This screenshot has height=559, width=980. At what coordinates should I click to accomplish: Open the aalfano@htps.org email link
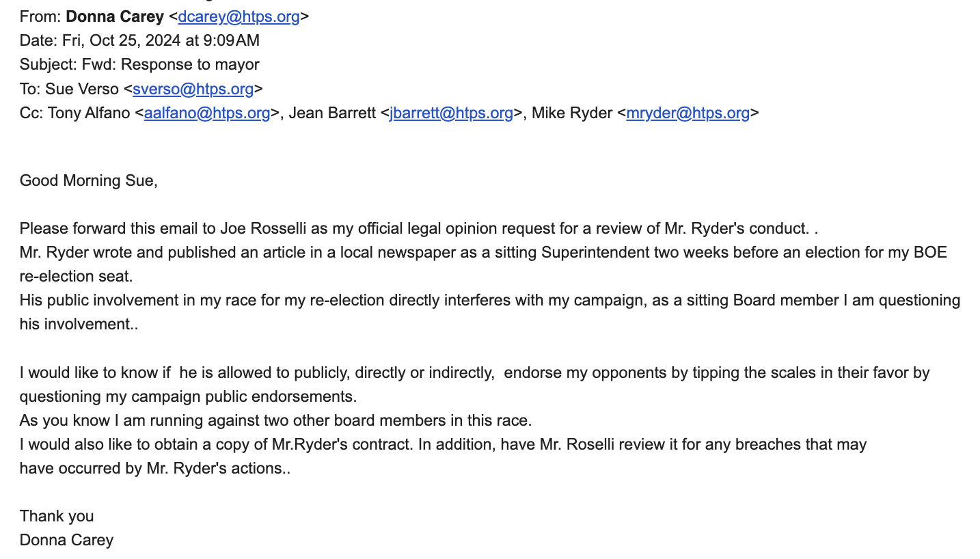(206, 113)
